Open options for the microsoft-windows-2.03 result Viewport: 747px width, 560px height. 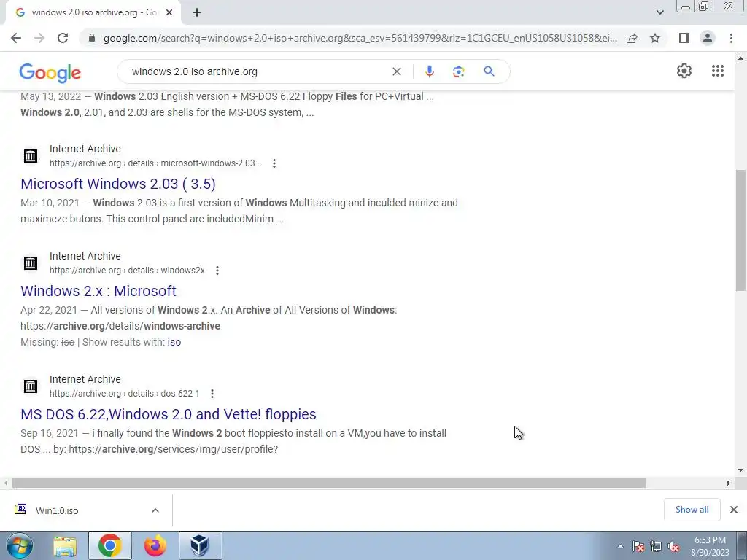(274, 163)
